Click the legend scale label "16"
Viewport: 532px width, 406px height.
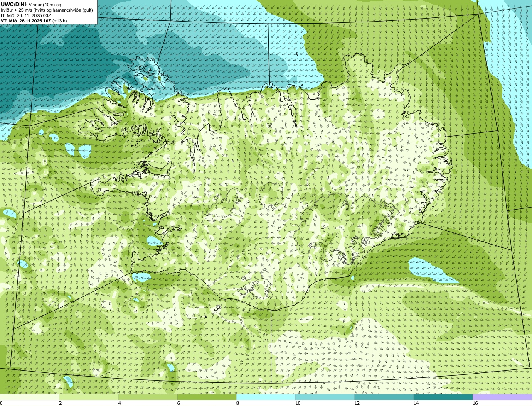click(475, 403)
